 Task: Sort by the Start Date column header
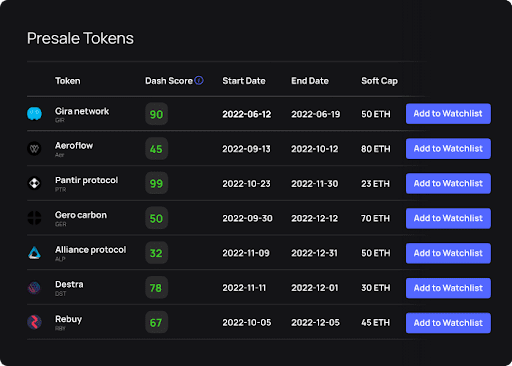pos(244,81)
